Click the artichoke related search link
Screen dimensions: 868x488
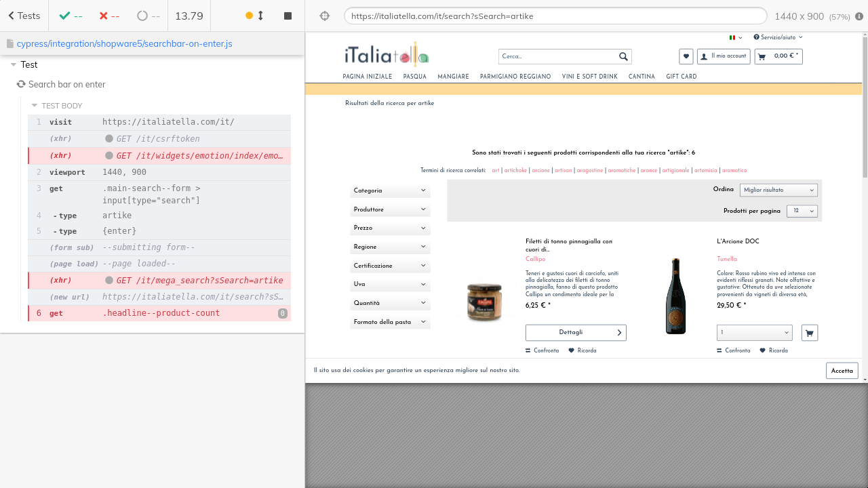(515, 171)
